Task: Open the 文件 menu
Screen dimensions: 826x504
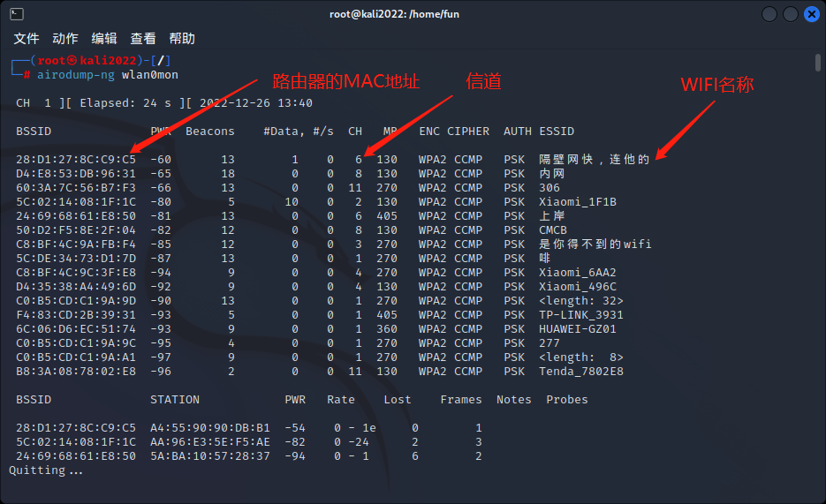Action: 27,39
